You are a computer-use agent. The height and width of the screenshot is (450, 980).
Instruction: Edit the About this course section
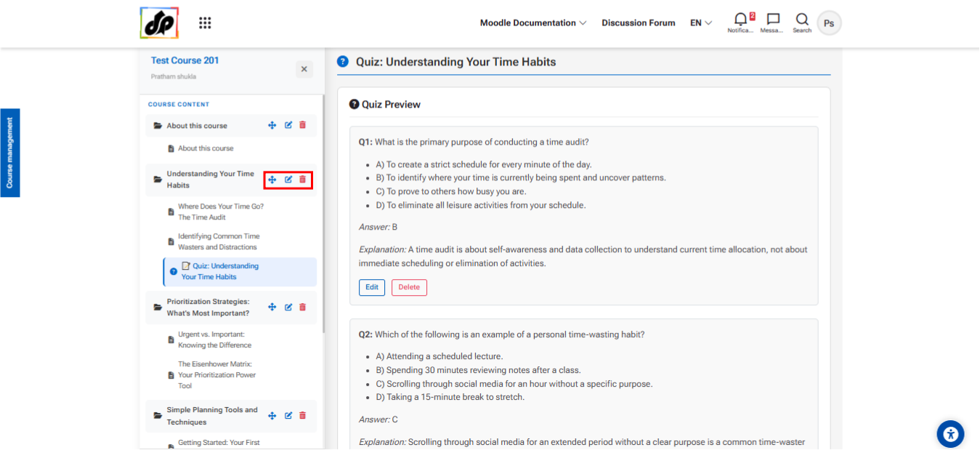tap(288, 125)
